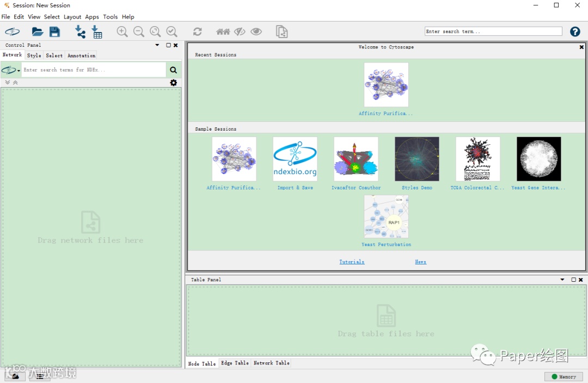The image size is (588, 383).
Task: Close the Control Panel
Action: [175, 45]
